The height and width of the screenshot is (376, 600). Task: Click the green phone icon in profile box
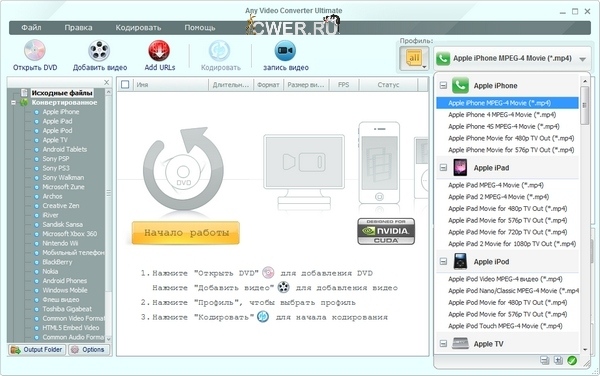[443, 59]
